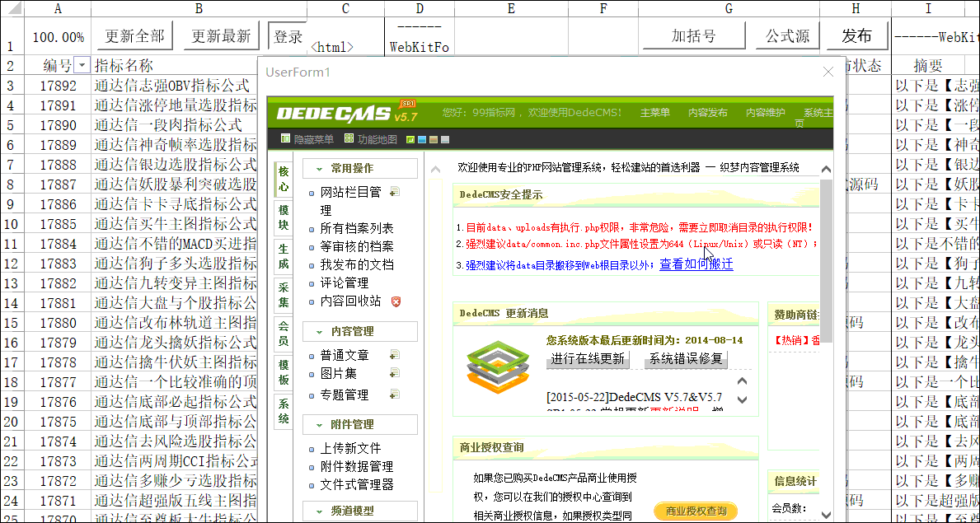The image size is (980, 523).
Task: Switch to the 模块 vertical tab
Action: [284, 218]
